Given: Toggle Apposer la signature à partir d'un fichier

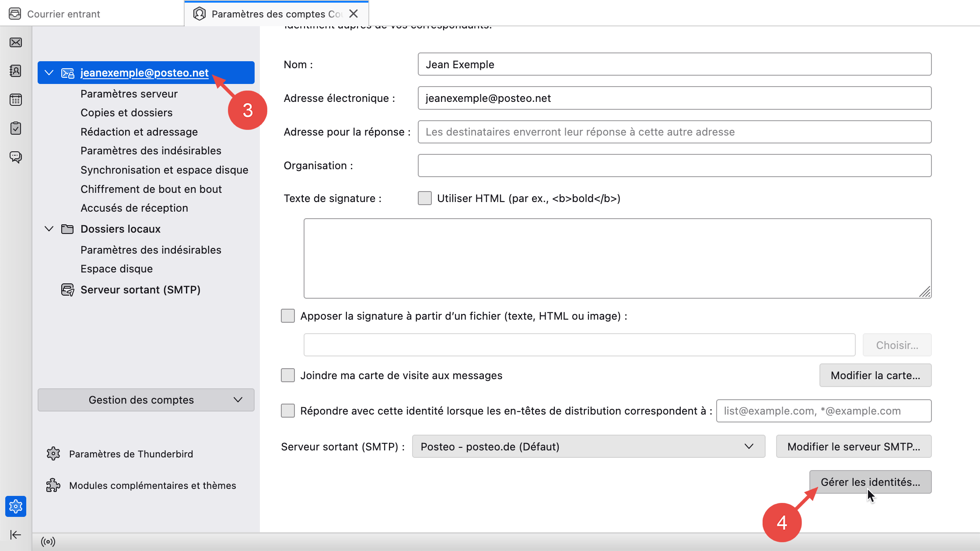Looking at the screenshot, I should click(288, 316).
